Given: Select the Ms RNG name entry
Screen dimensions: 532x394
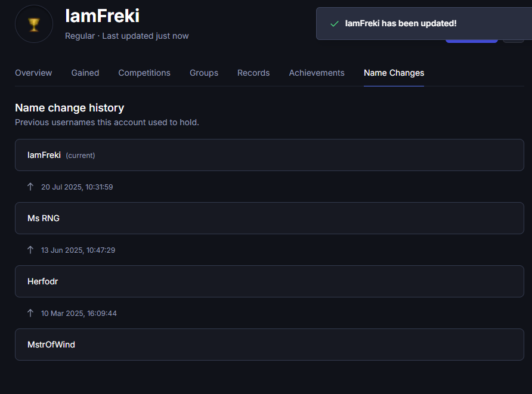Looking at the screenshot, I should [x=270, y=218].
